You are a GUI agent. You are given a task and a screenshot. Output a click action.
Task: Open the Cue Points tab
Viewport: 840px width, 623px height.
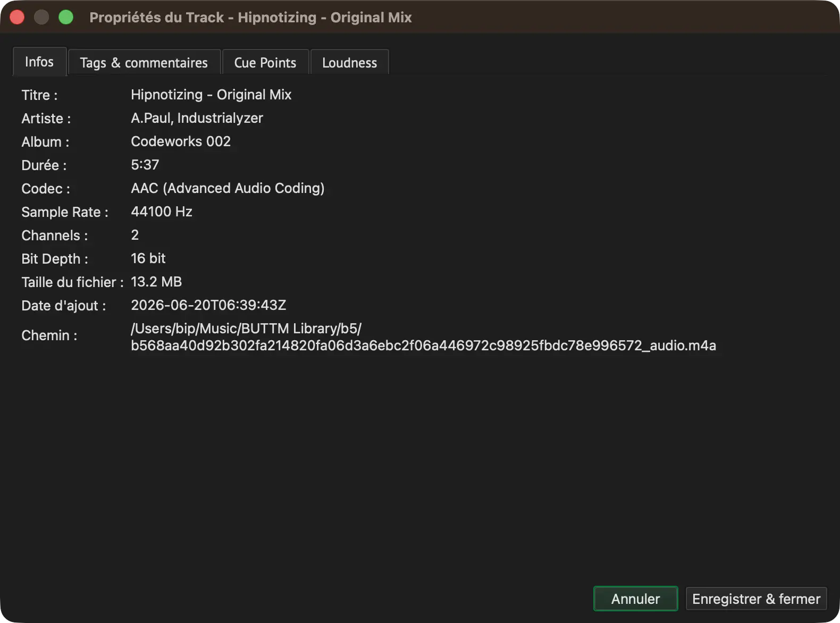point(265,63)
